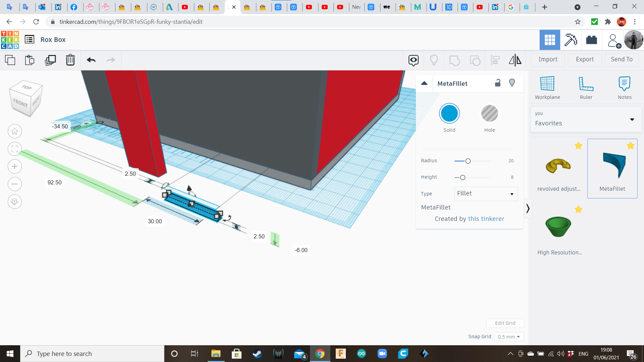Collapse the MetaFillet inspector panel
The width and height of the screenshot is (644, 362).
point(424,83)
